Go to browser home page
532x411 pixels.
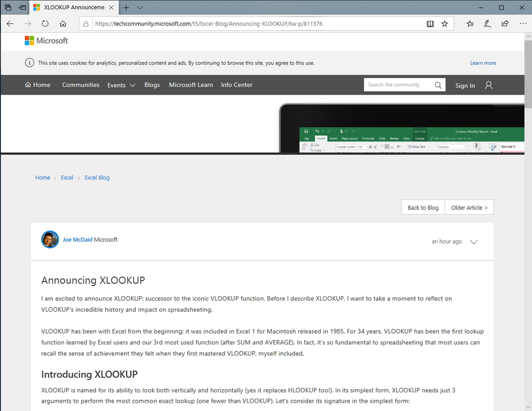(62, 23)
